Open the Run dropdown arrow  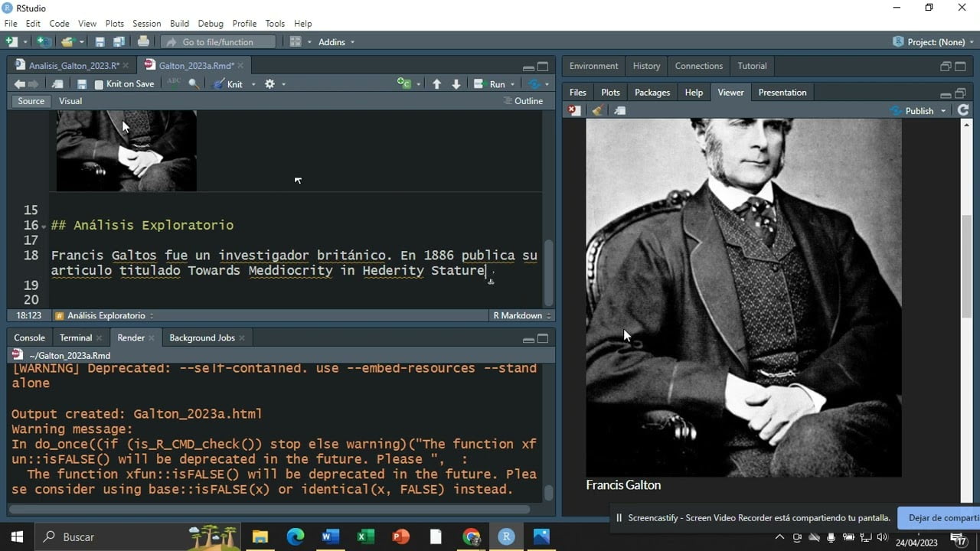tap(513, 84)
